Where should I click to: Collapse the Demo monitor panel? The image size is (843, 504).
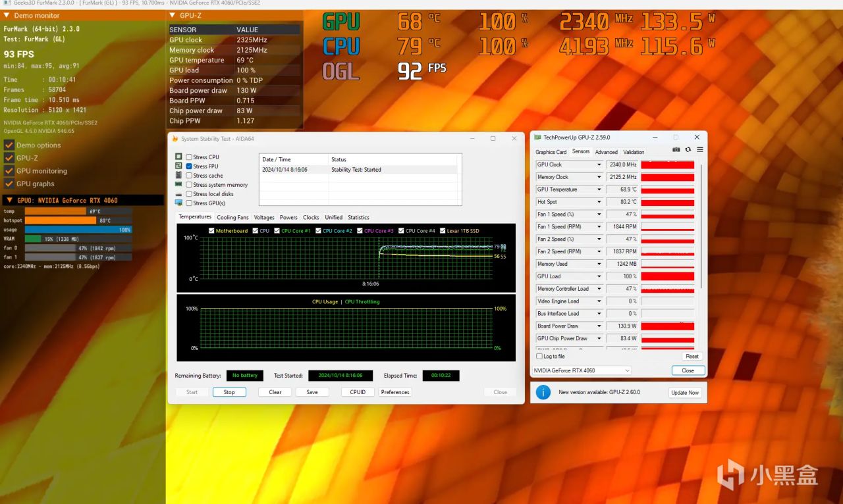(7, 15)
